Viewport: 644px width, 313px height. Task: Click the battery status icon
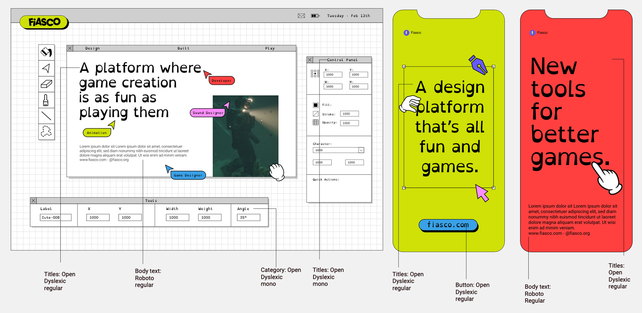point(315,16)
